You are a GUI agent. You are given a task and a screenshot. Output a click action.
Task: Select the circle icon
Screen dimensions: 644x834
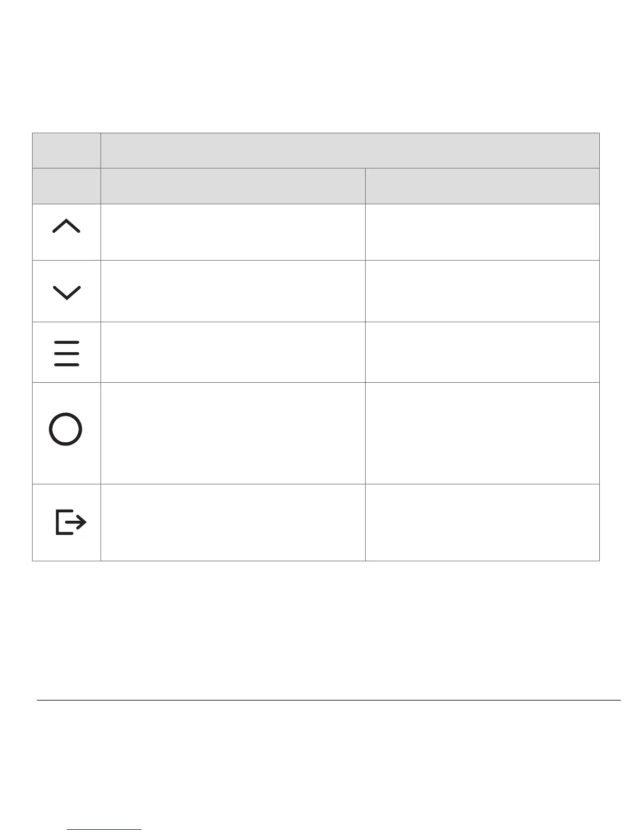(x=66, y=430)
